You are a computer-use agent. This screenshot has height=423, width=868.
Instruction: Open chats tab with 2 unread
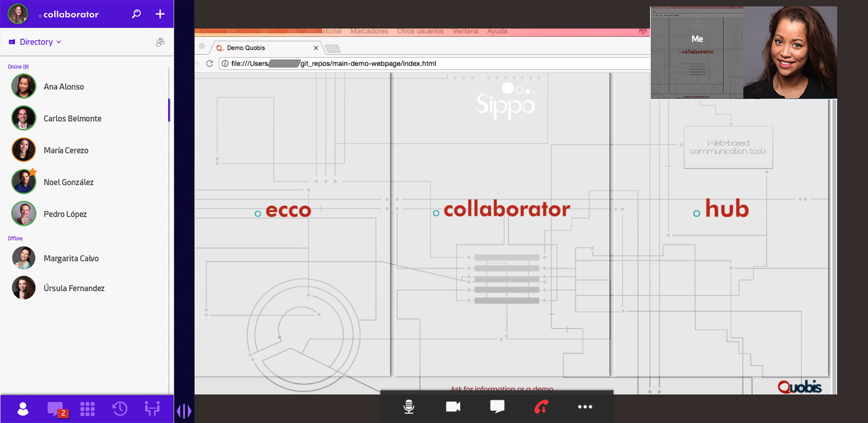(x=57, y=409)
